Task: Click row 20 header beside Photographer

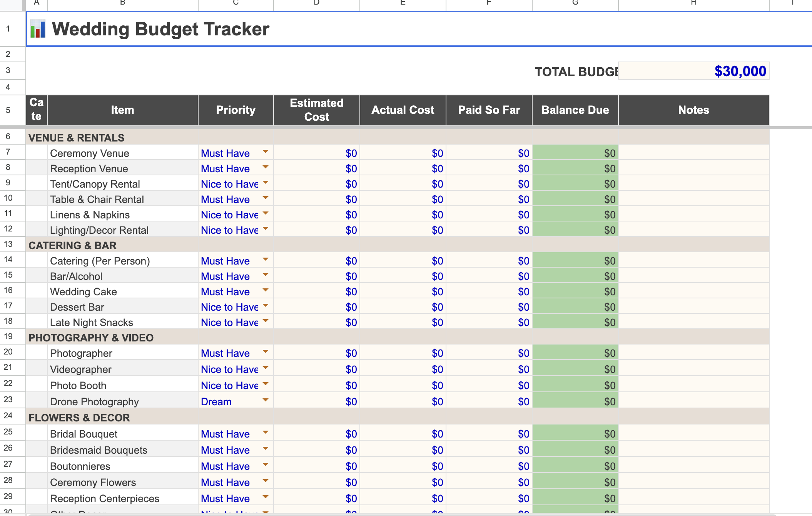Action: (8, 352)
